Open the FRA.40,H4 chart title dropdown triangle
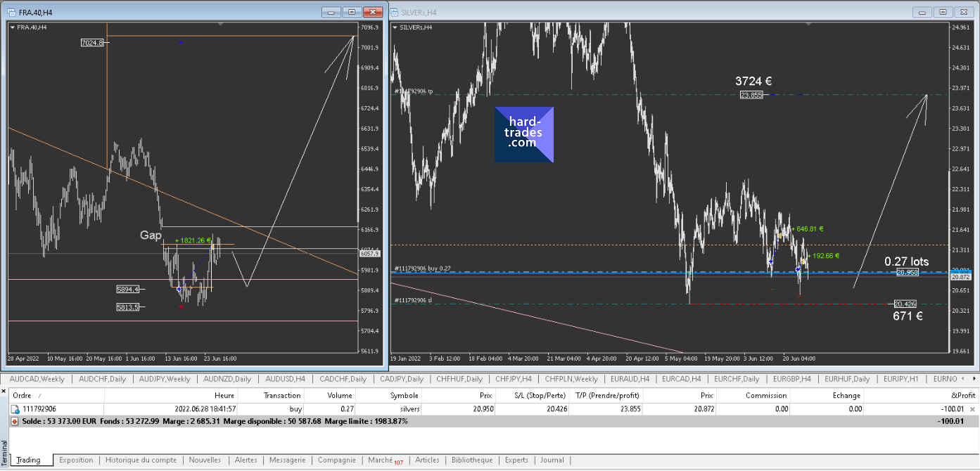This screenshot has height=471, width=980. point(13,27)
